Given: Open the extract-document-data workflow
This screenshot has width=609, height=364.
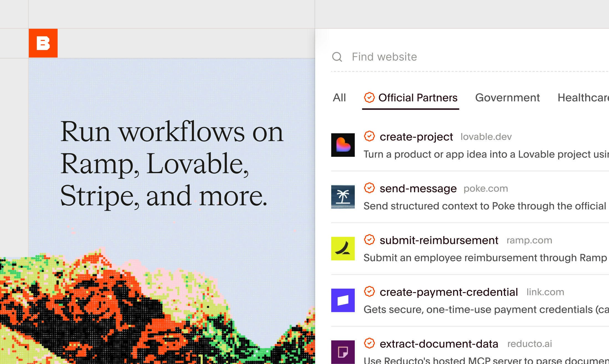Looking at the screenshot, I should tap(439, 344).
